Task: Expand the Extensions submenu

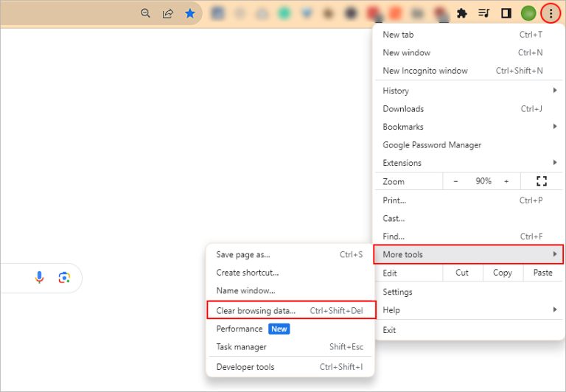Action: point(468,163)
